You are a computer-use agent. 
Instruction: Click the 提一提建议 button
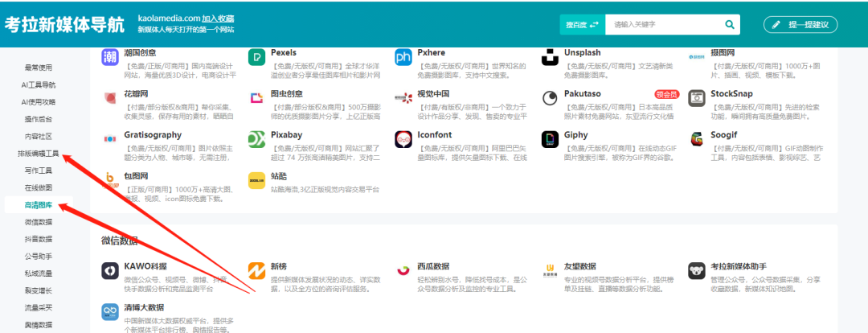click(800, 24)
